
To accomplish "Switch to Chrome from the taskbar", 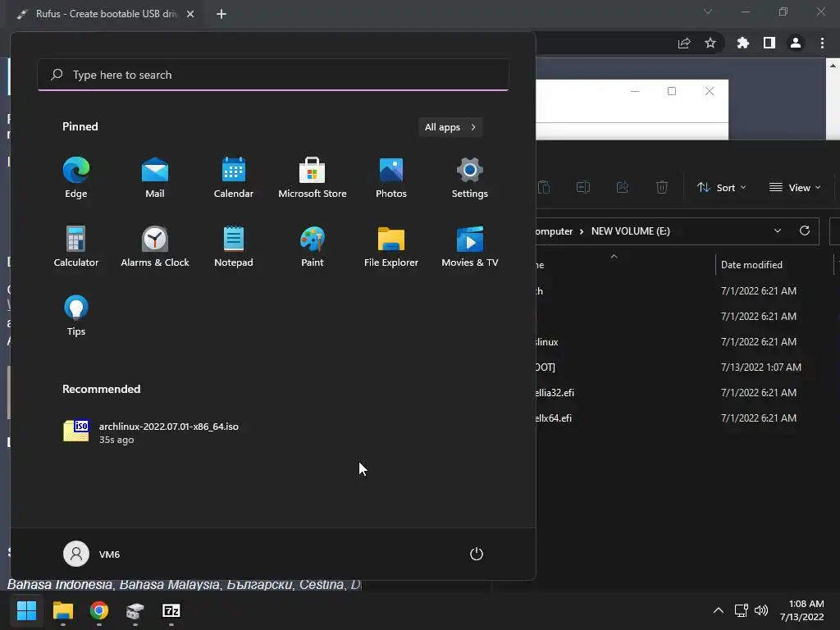I will (99, 610).
